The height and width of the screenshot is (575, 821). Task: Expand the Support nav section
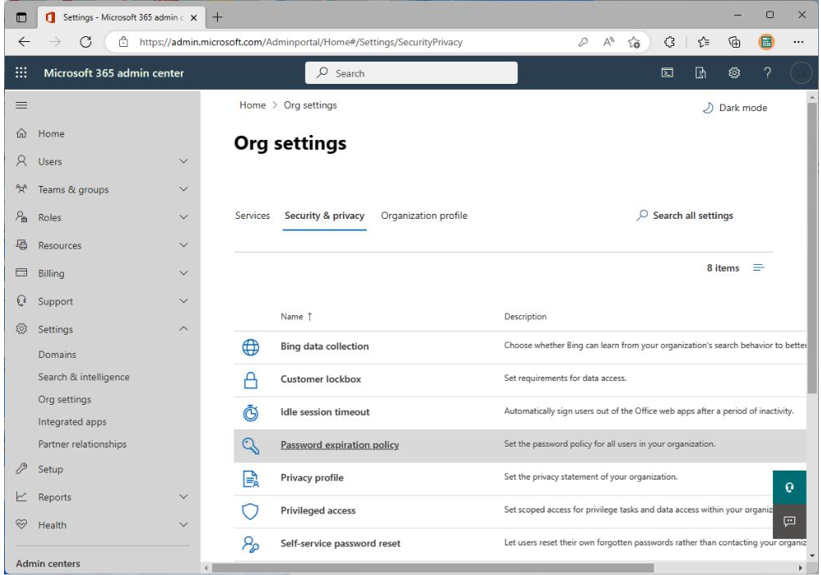(x=183, y=301)
